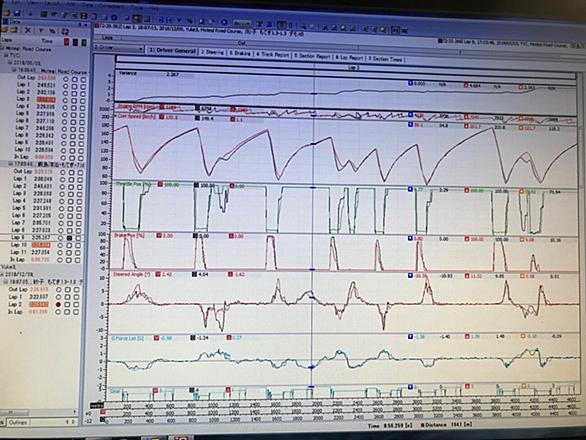Collapse the 2018/12/09 date node
This screenshot has height=440, width=586.
(x=2, y=274)
